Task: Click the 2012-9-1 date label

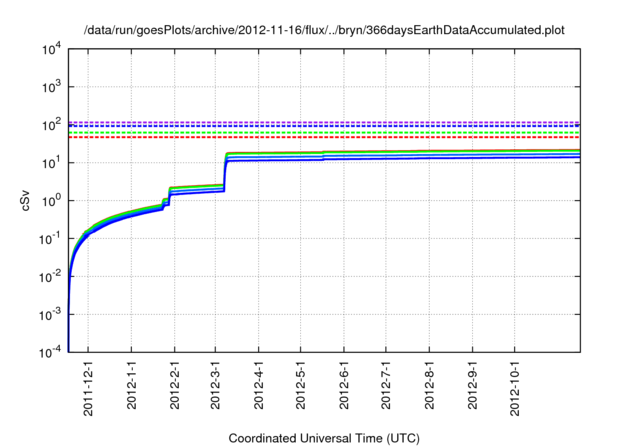Action: 472,385
